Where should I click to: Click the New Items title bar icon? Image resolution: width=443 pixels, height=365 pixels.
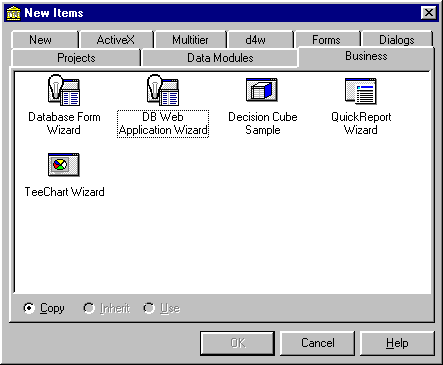pos(13,13)
